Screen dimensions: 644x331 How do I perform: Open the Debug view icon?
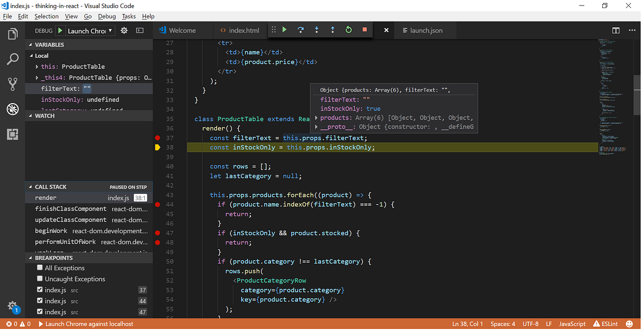(x=13, y=109)
